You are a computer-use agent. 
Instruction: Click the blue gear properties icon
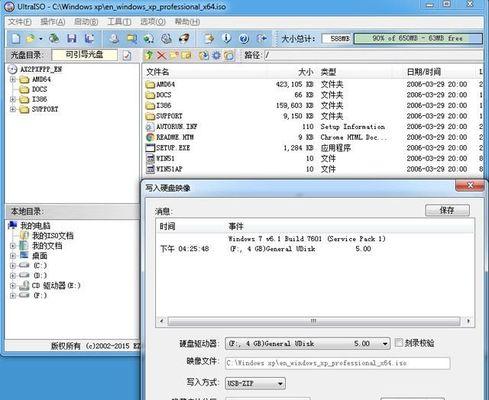coord(217,55)
